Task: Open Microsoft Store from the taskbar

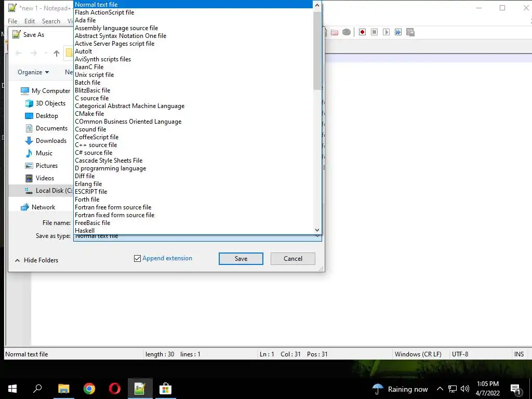Action: (x=165, y=389)
